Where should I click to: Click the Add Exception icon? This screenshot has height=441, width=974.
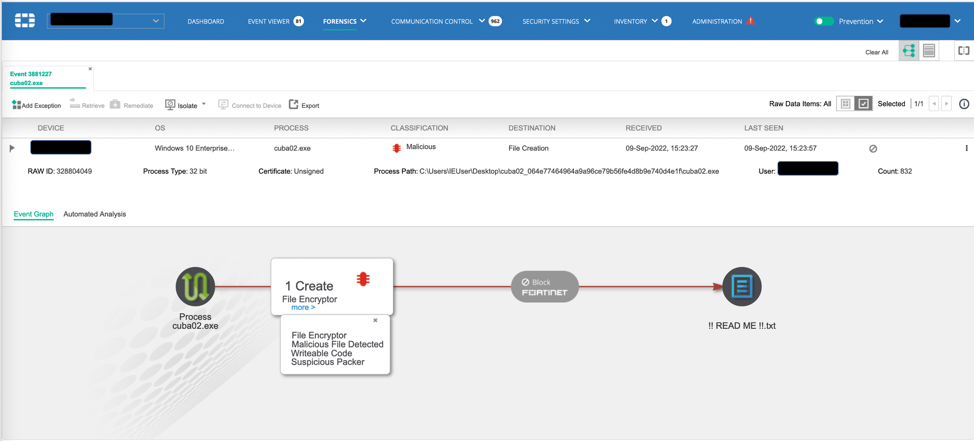pos(16,104)
